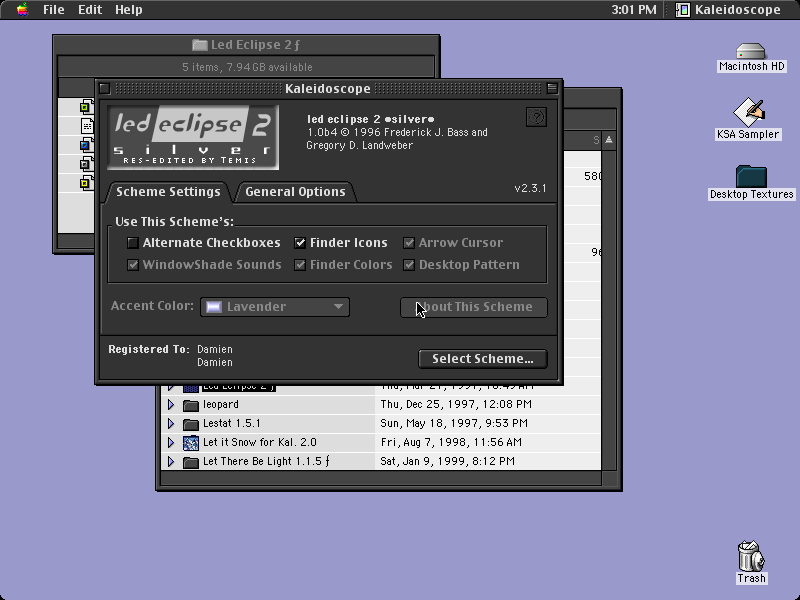Open the Help menu

coord(129,10)
